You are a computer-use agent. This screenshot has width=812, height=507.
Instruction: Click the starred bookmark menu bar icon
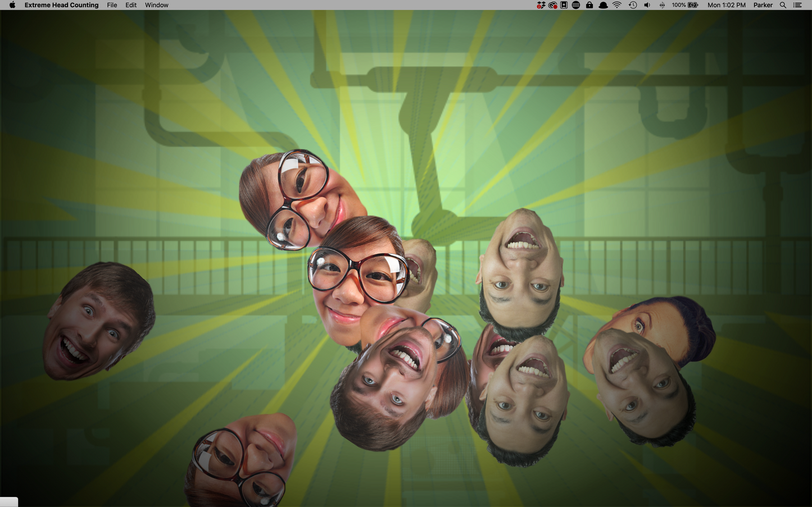pyautogui.click(x=564, y=5)
